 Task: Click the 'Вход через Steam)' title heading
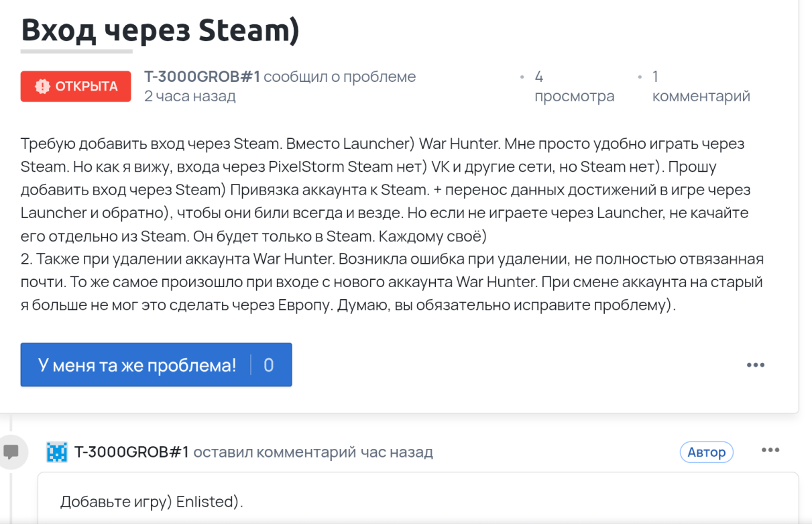160,30
